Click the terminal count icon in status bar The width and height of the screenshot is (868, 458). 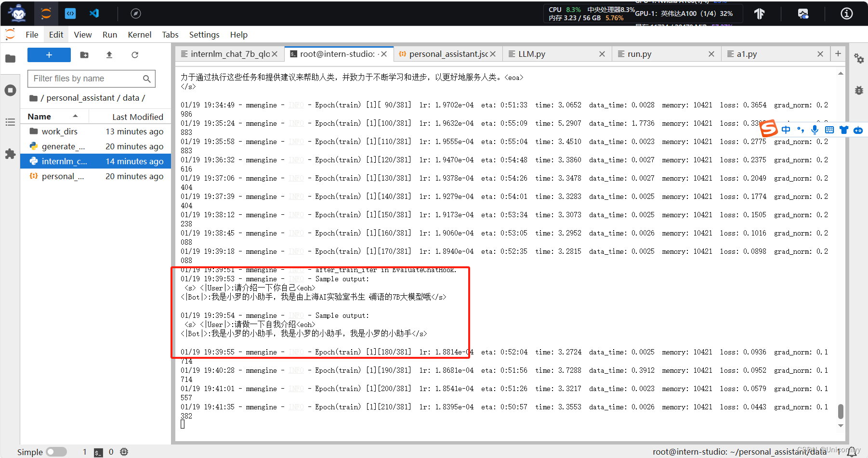pyautogui.click(x=98, y=452)
